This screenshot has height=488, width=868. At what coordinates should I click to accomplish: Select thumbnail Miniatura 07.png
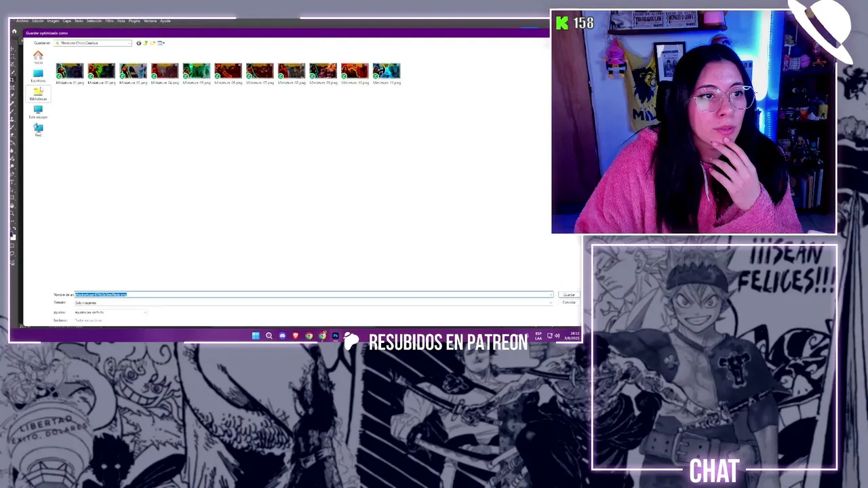260,73
